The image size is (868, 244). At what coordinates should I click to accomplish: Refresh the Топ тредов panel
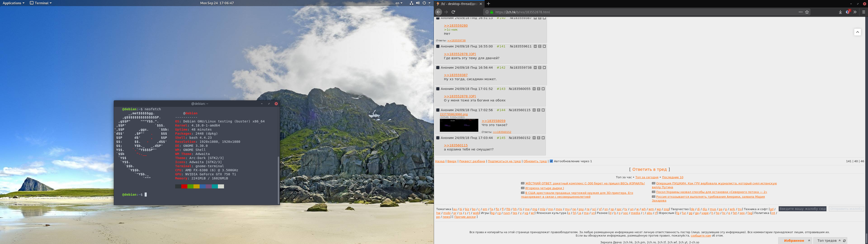click(x=844, y=241)
